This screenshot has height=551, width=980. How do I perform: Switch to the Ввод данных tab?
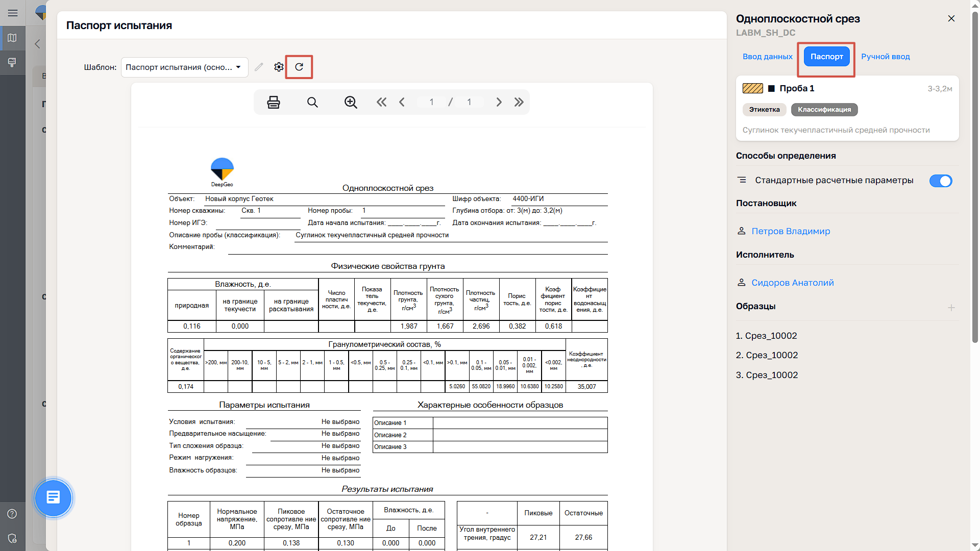click(767, 57)
